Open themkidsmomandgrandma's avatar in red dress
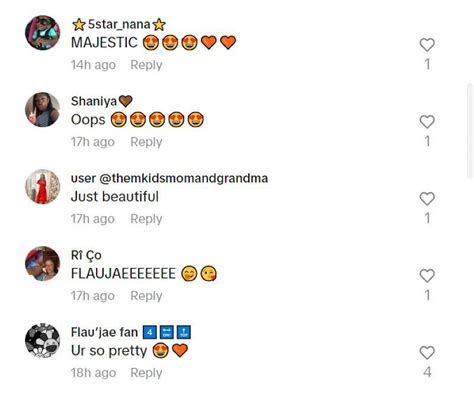The height and width of the screenshot is (394, 474). click(x=43, y=187)
